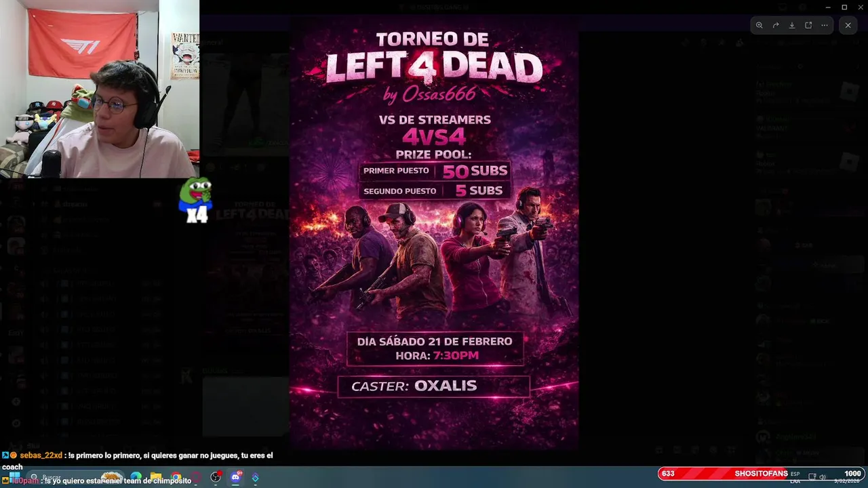Open OBS Studio from the taskbar
This screenshot has width=868, height=488.
click(216, 477)
